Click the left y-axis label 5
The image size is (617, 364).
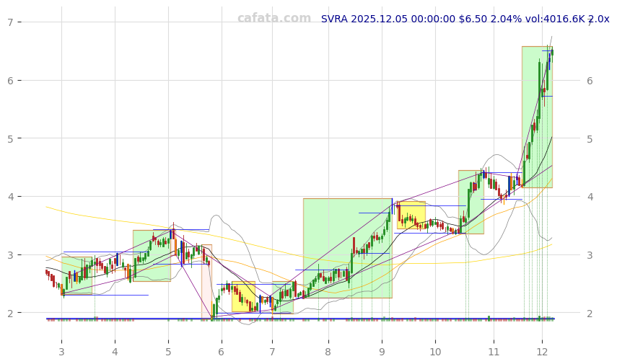pos(10,138)
